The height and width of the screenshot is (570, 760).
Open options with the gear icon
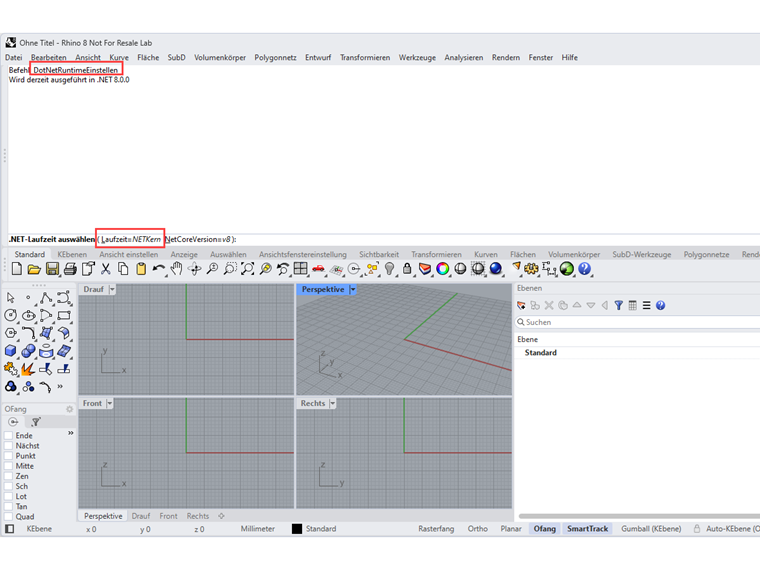(531, 269)
